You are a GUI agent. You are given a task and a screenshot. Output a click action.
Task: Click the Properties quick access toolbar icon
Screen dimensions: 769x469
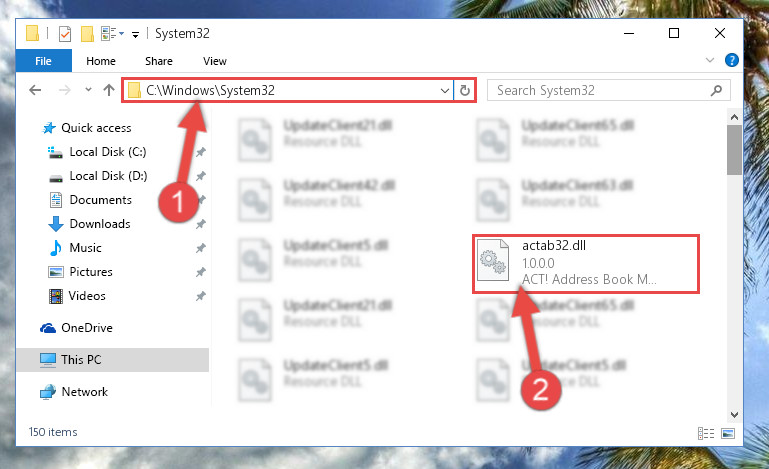65,34
